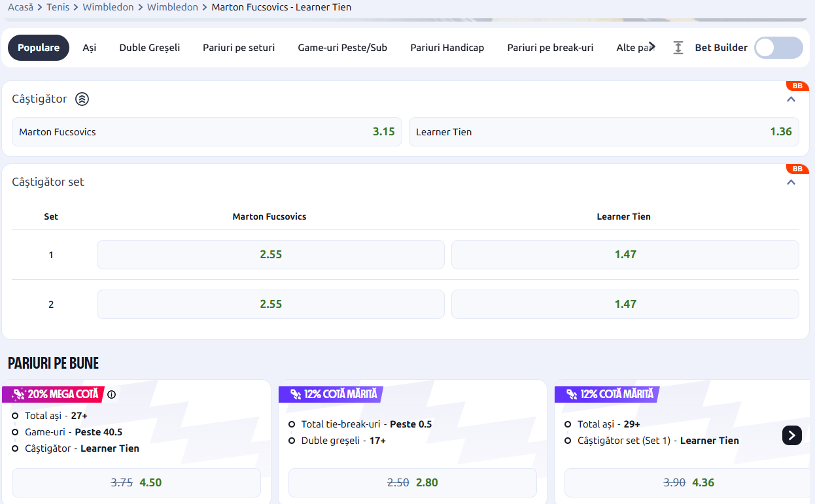The image size is (815, 504).
Task: Switch to Game-uri Peste/Sub tab
Action: pos(342,48)
